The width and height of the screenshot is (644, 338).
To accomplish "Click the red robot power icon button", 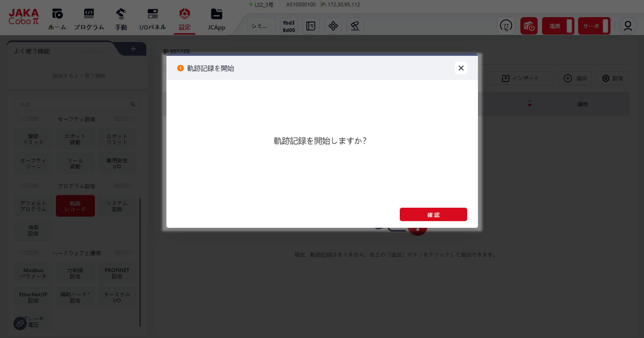I will pos(529,26).
